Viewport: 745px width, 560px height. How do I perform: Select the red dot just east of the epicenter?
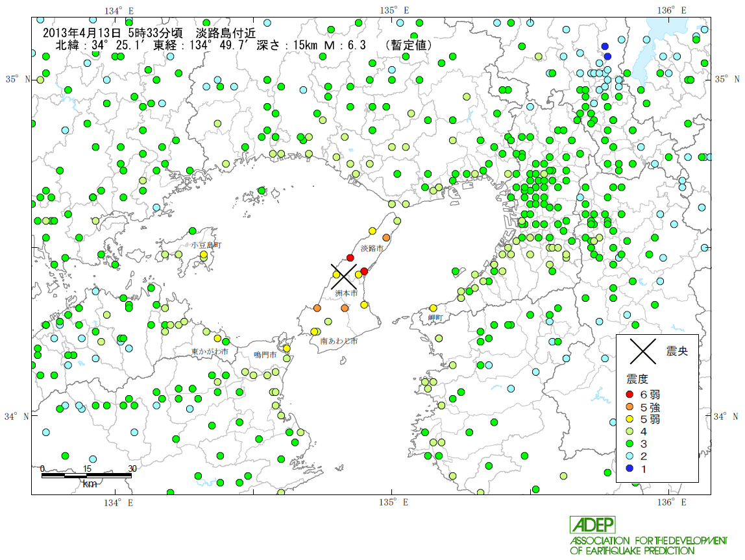point(364,271)
